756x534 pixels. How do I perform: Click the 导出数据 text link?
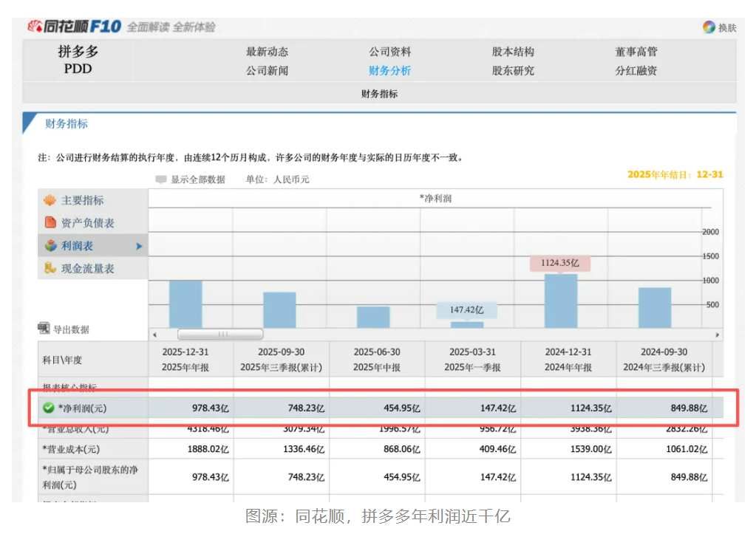71,329
